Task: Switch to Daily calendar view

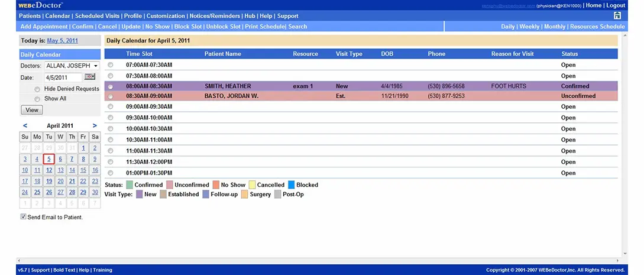Action: click(507, 27)
